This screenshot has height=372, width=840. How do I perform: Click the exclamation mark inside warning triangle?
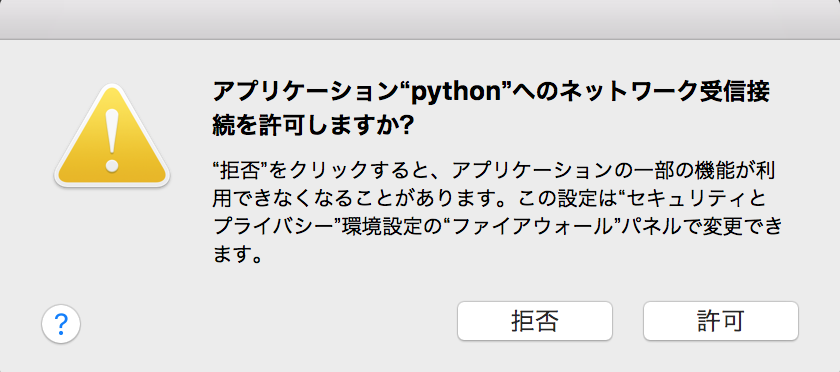112,140
